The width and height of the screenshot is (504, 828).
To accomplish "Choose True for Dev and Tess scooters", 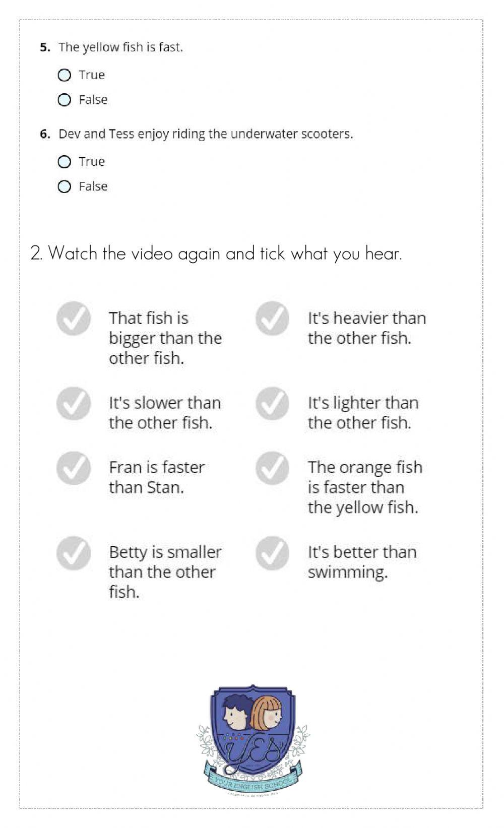I will tap(65, 162).
